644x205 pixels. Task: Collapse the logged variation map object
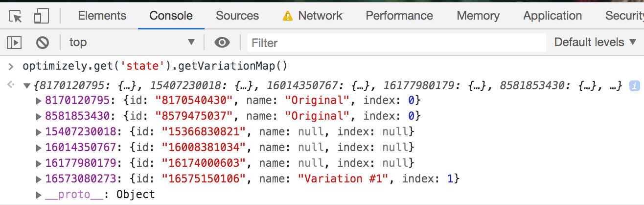27,86
